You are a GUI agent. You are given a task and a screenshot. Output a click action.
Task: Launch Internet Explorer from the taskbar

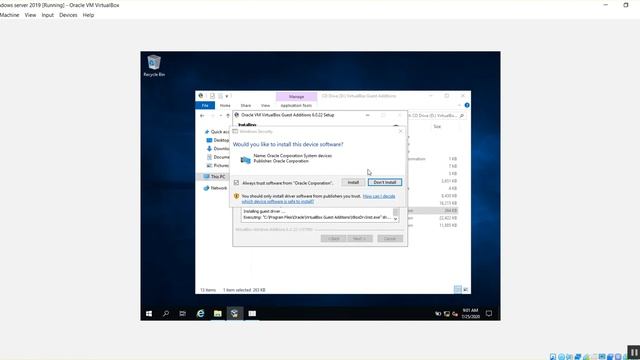200,313
